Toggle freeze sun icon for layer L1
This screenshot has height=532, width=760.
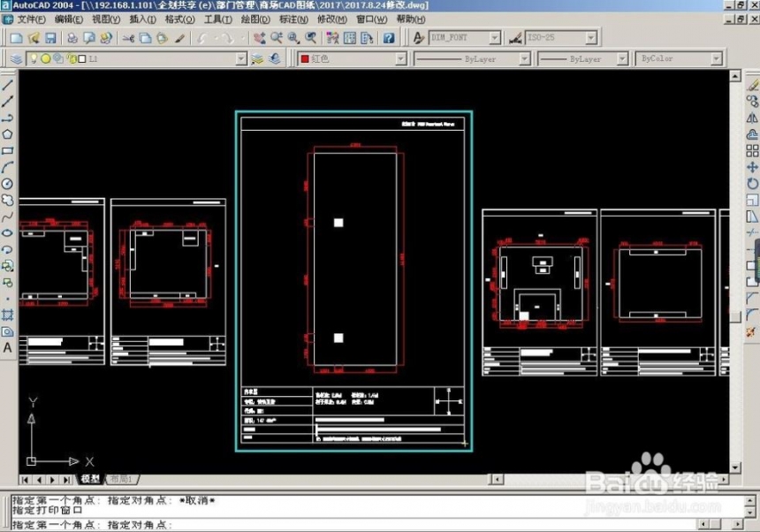point(46,58)
